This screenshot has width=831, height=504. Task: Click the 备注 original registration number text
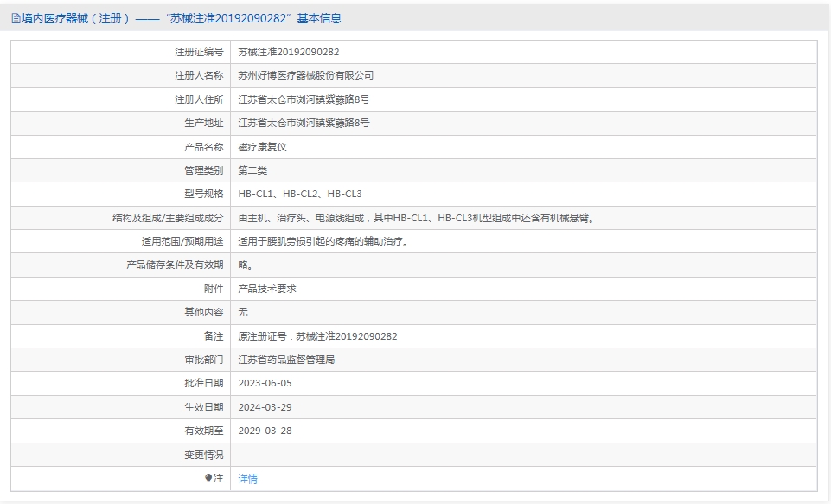click(x=317, y=336)
